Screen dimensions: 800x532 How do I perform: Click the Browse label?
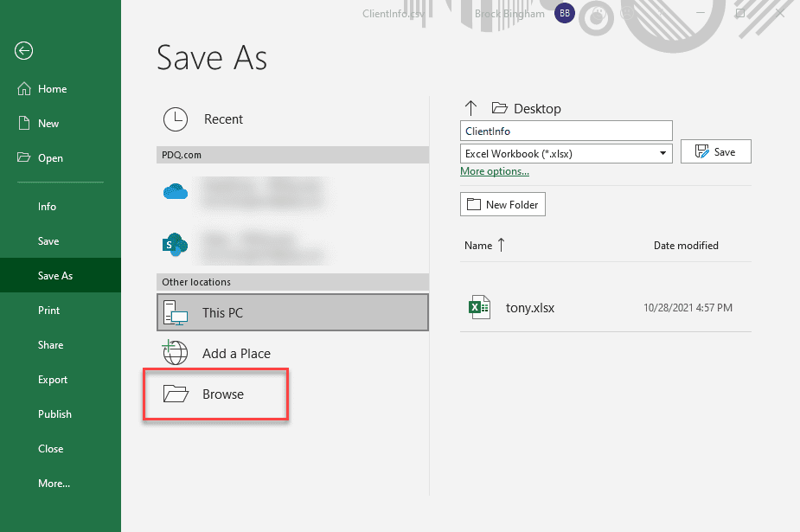point(223,394)
